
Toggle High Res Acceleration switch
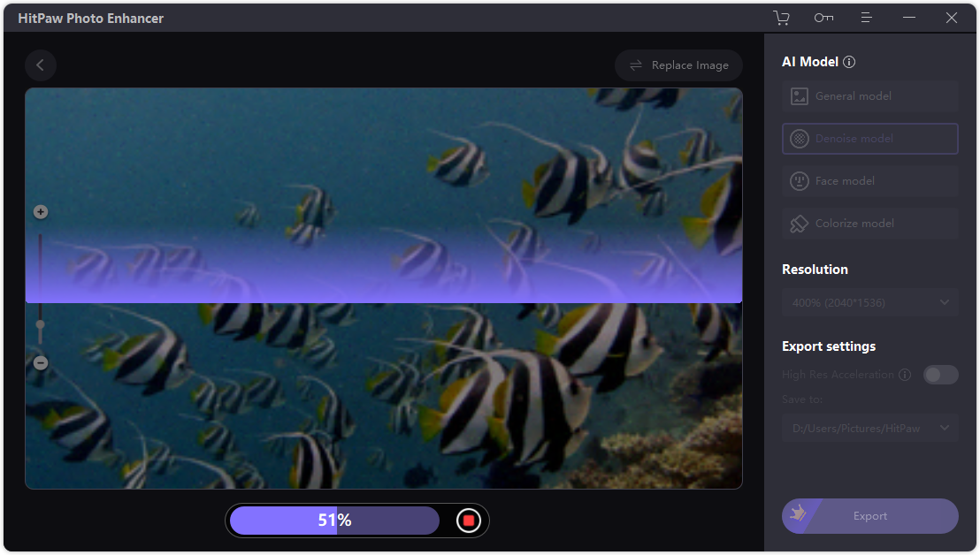point(940,375)
